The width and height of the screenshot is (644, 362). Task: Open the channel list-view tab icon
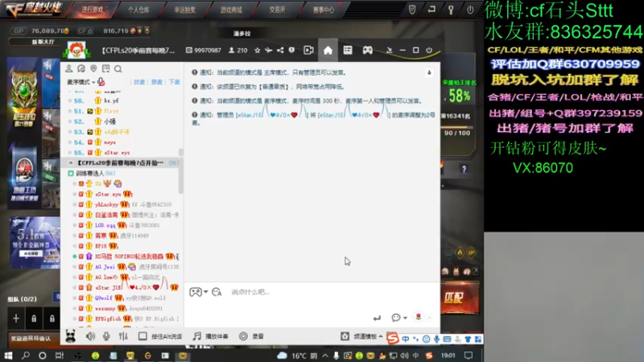[x=348, y=50]
